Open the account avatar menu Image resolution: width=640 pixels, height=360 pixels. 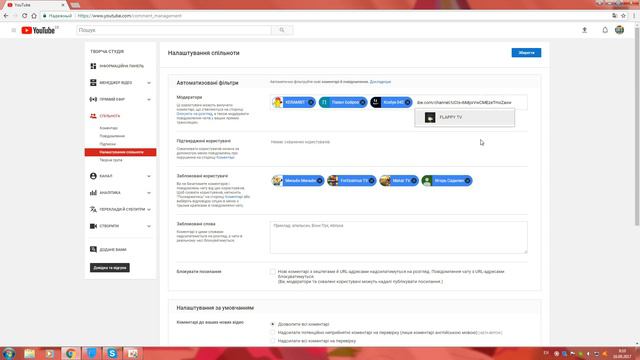pyautogui.click(x=619, y=30)
